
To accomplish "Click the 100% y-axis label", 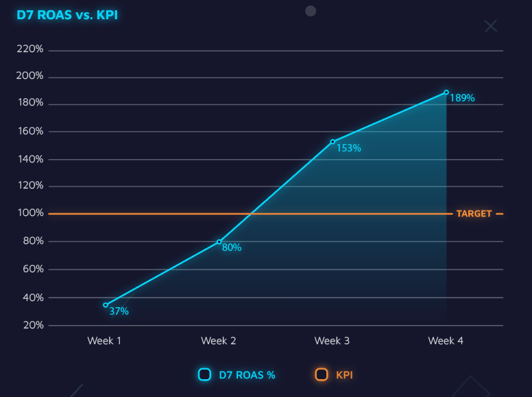I will (31, 213).
